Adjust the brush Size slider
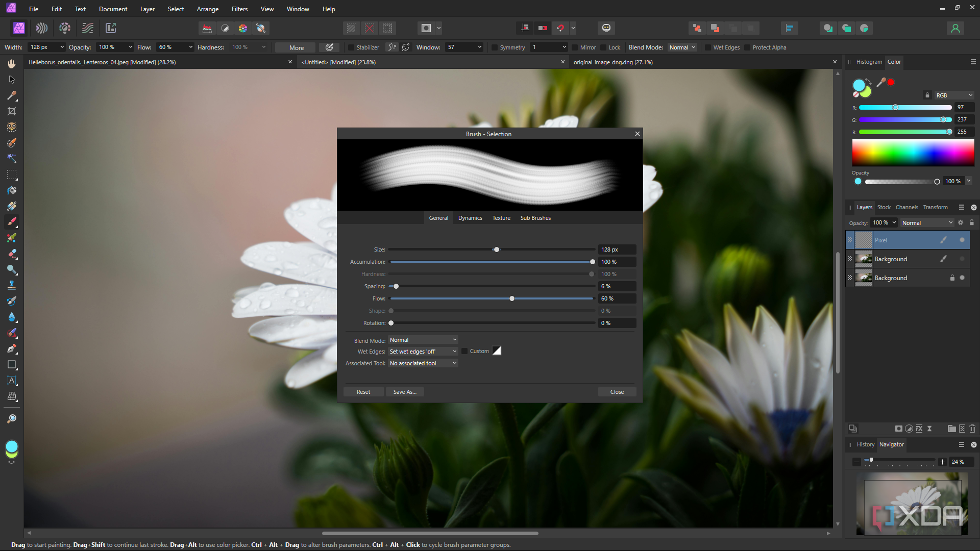This screenshot has height=551, width=980. coord(492,249)
